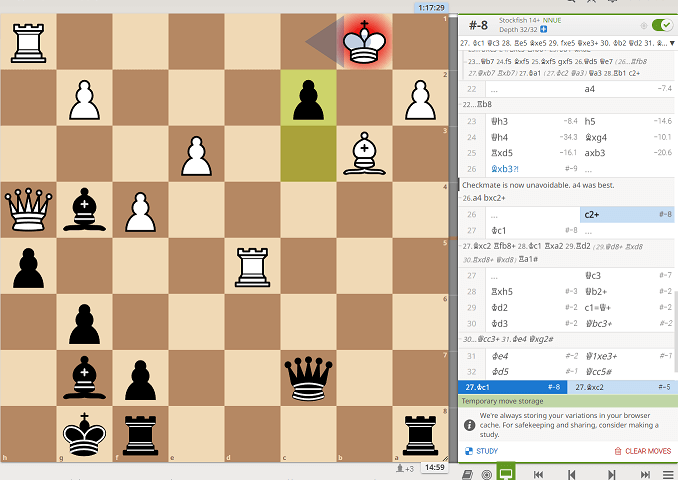Viewport: 678px width, 480px height.
Task: Select black's move c1=Q+
Action: pyautogui.click(x=627, y=307)
